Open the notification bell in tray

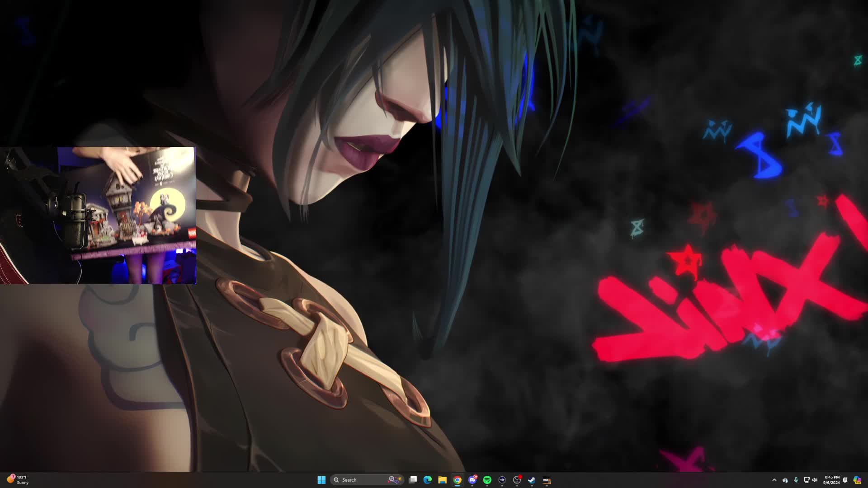pos(845,480)
